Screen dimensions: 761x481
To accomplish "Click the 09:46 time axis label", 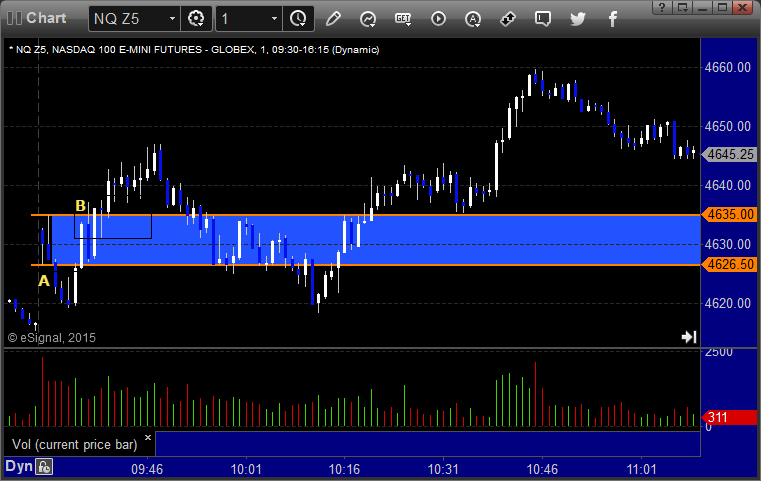I will tap(147, 469).
